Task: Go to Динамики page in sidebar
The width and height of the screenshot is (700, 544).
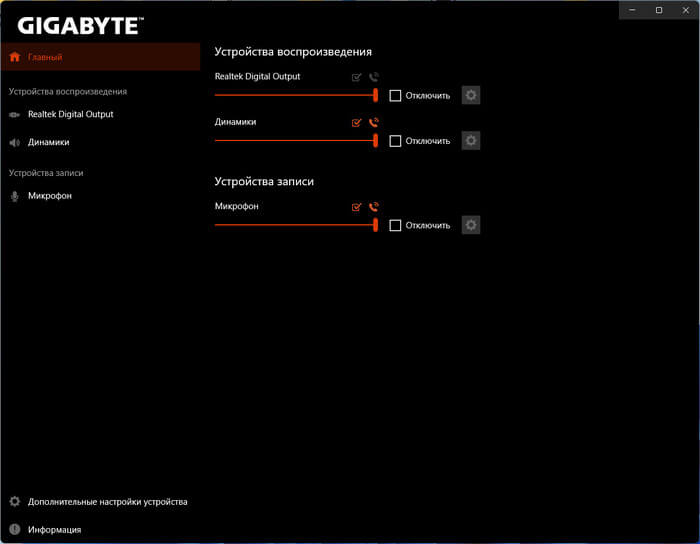Action: tap(48, 142)
